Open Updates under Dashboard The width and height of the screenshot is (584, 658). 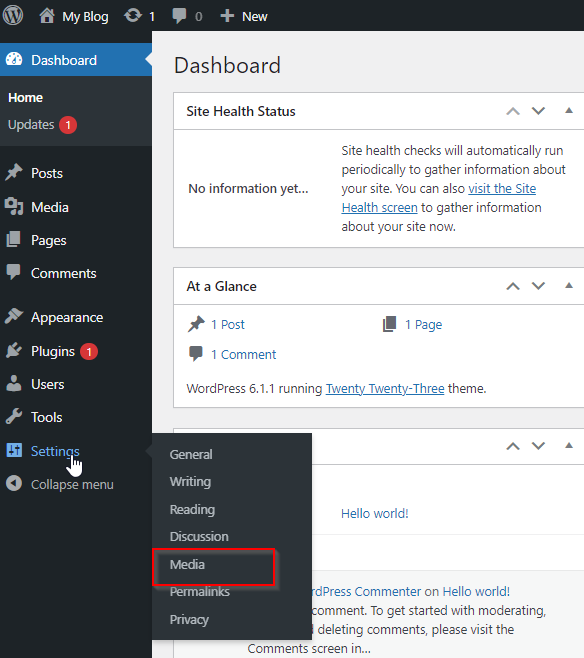(x=31, y=125)
